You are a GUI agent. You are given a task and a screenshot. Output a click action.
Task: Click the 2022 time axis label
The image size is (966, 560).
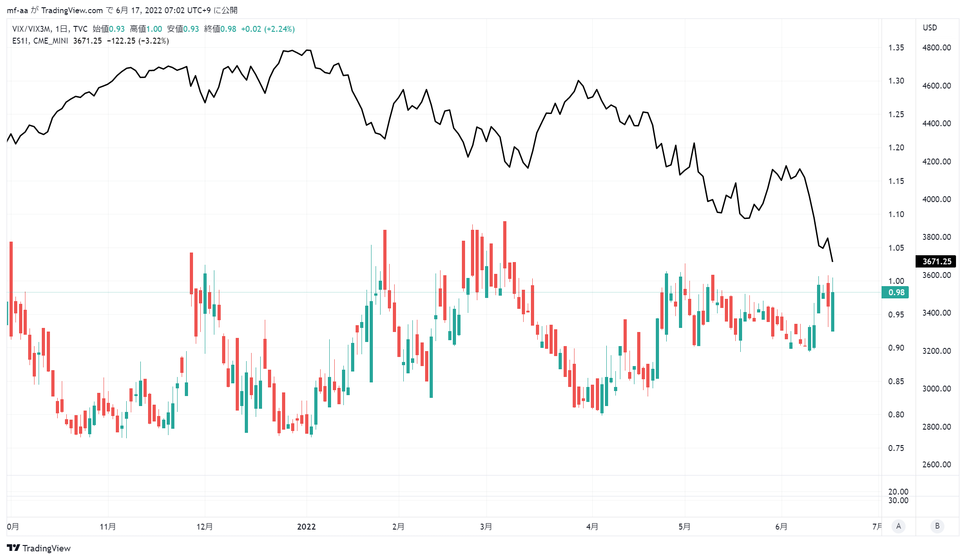point(307,526)
